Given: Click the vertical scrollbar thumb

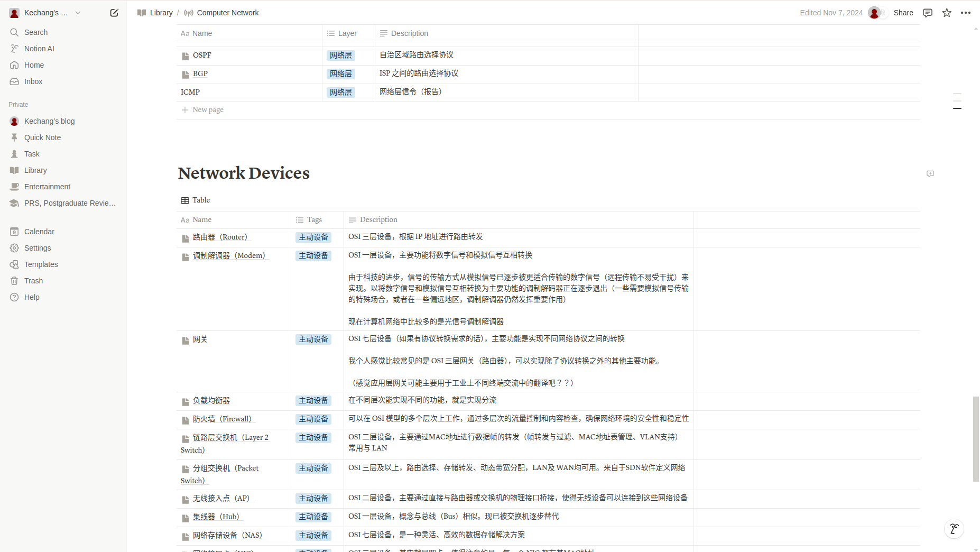Looking at the screenshot, I should coord(976,439).
